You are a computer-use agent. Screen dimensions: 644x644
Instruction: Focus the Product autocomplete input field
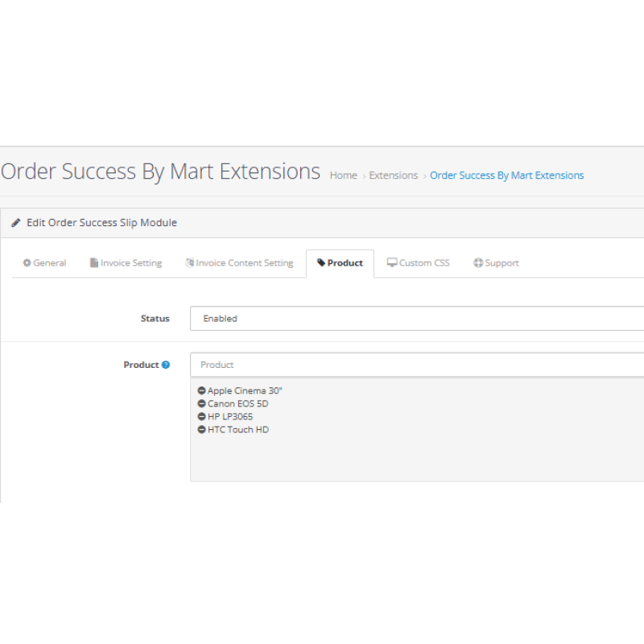coord(417,365)
